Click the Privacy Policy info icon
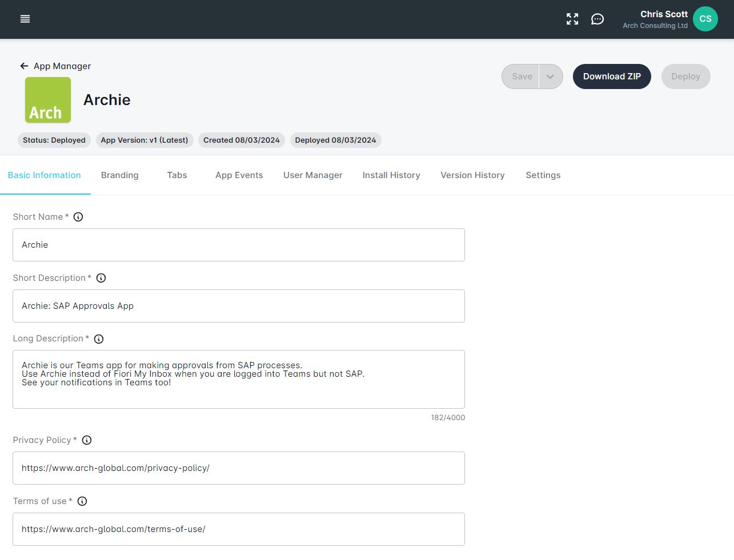The image size is (734, 560). coord(86,440)
